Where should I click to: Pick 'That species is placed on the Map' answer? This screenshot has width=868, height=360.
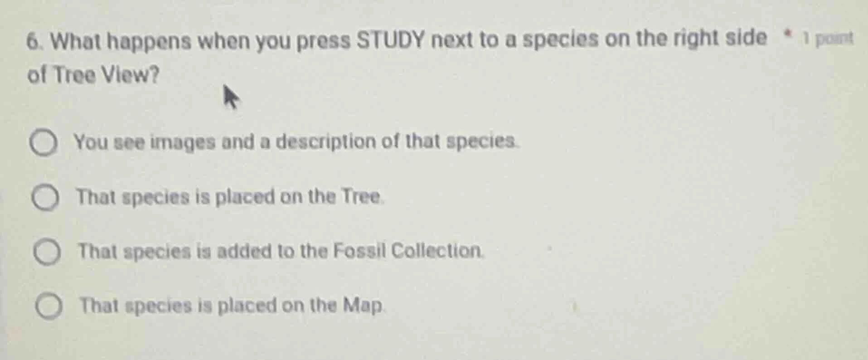click(48, 306)
